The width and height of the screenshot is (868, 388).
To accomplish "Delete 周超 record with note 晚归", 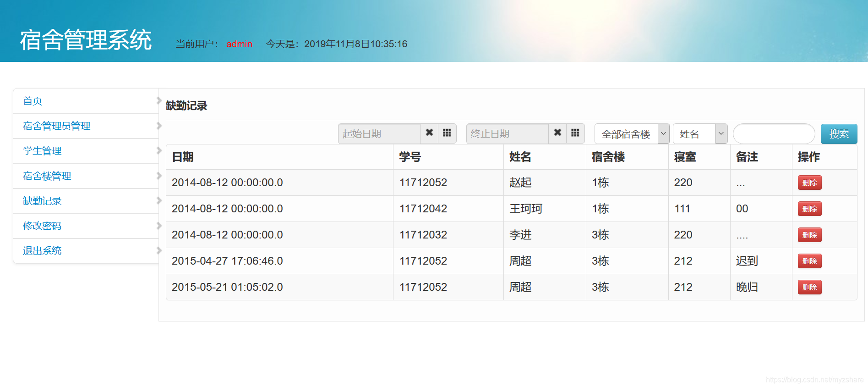I will (809, 287).
